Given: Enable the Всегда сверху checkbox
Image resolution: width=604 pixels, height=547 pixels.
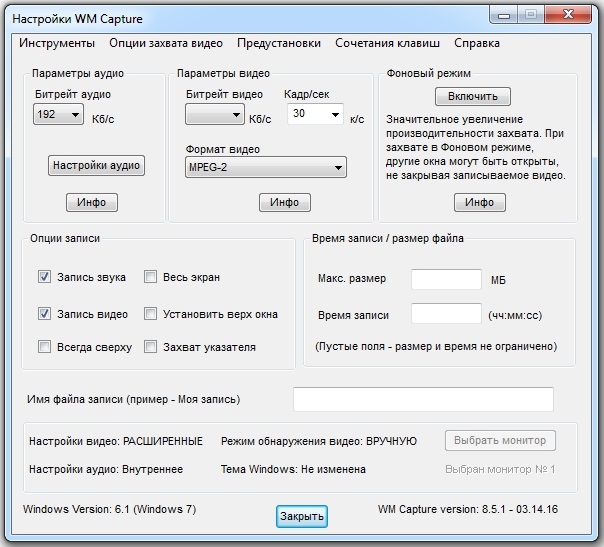Looking at the screenshot, I should coord(44,347).
